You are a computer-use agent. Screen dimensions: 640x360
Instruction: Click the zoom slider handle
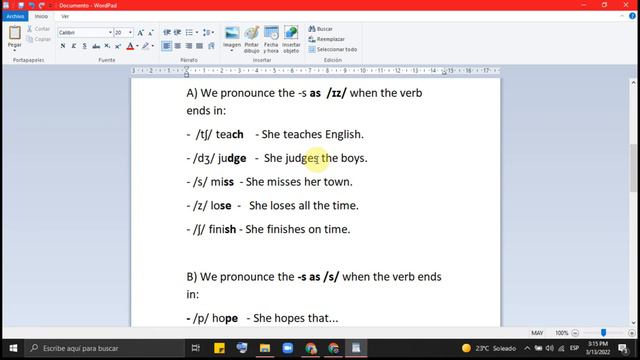603,333
